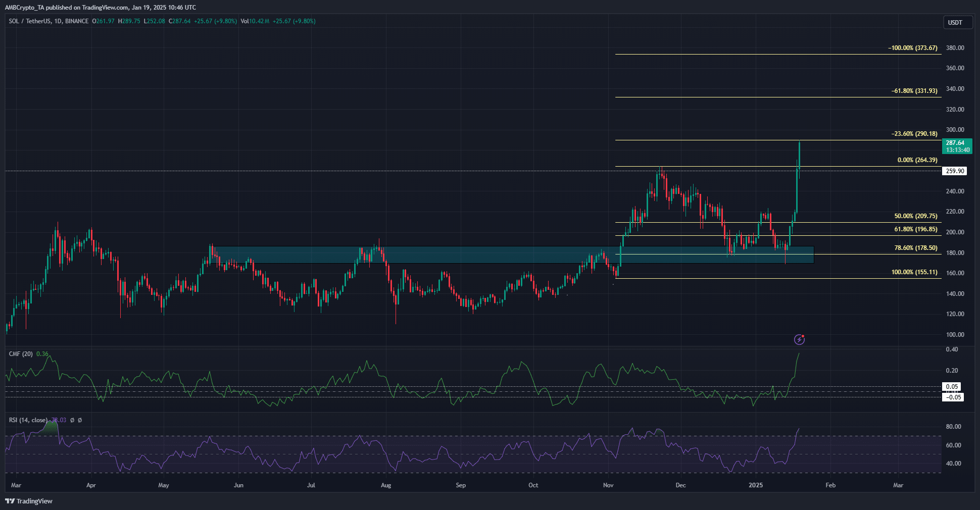The image size is (980, 510).
Task: Click the 100.00% (155.11) Fibonacci level label
Action: 914,272
